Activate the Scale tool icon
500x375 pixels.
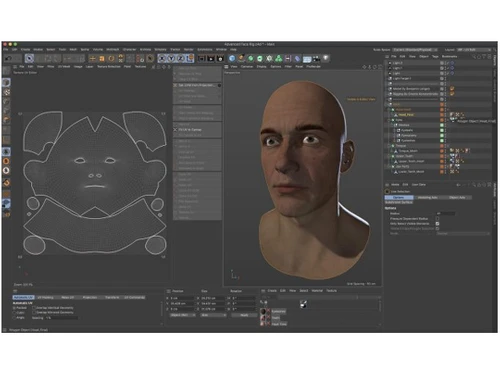tap(102, 59)
